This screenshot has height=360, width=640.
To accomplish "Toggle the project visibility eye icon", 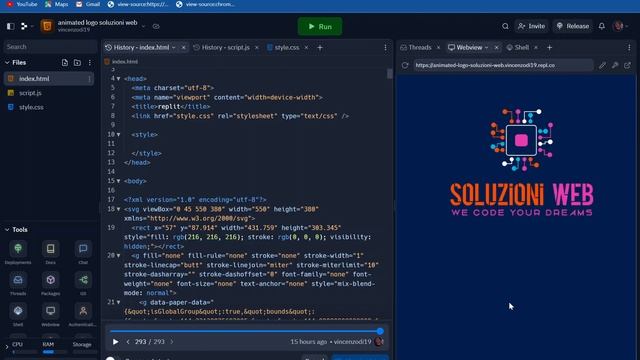I will (156, 27).
